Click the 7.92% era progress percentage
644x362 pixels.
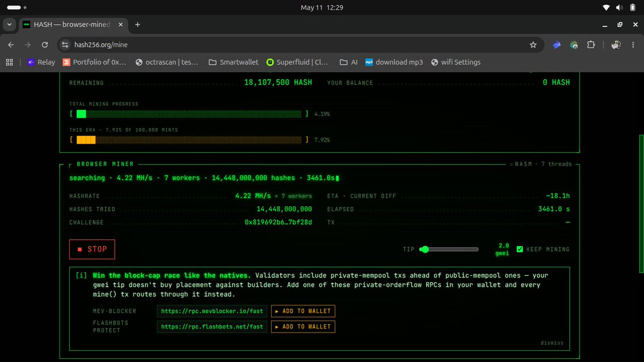click(322, 139)
